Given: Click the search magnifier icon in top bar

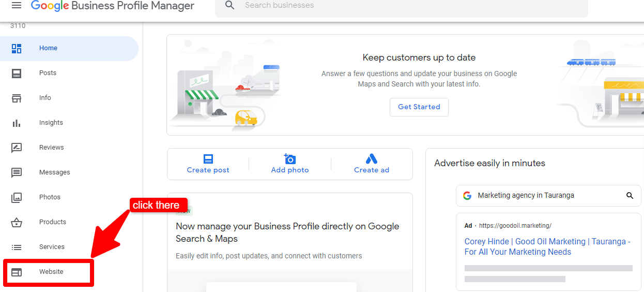Looking at the screenshot, I should pos(230,5).
